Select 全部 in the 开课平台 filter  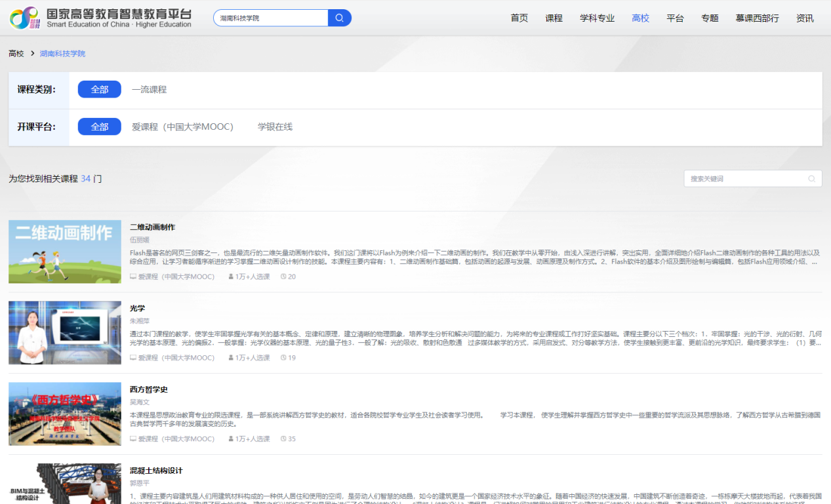99,126
